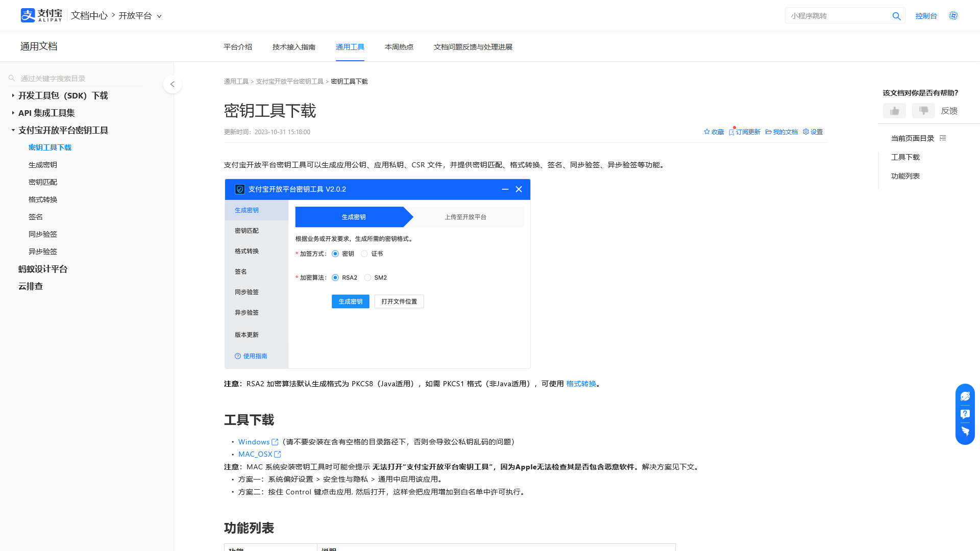Image resolution: width=980 pixels, height=551 pixels.
Task: Click the thumbs up helpful icon
Action: (x=894, y=111)
